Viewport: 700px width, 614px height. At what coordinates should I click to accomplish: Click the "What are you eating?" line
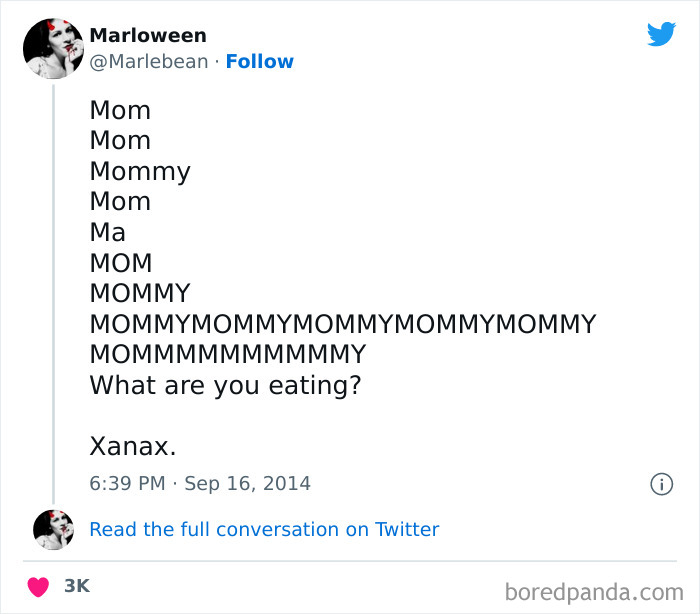click(x=225, y=385)
